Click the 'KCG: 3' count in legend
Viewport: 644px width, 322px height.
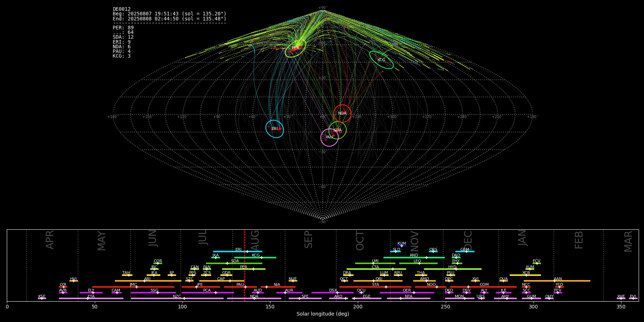pos(122,56)
